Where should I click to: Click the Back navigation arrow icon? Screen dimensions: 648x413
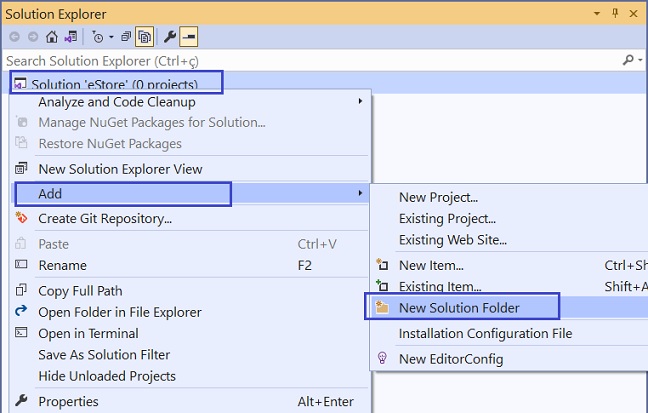click(x=14, y=37)
